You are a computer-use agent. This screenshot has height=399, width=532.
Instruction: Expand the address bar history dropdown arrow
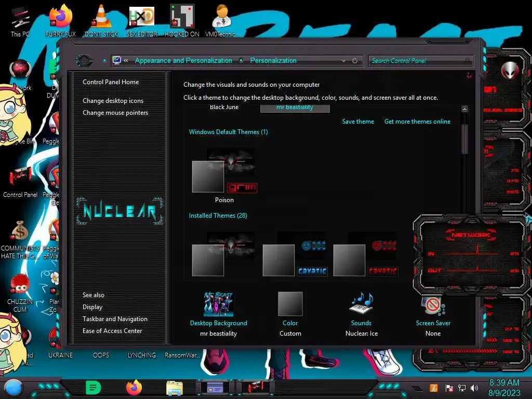343,60
